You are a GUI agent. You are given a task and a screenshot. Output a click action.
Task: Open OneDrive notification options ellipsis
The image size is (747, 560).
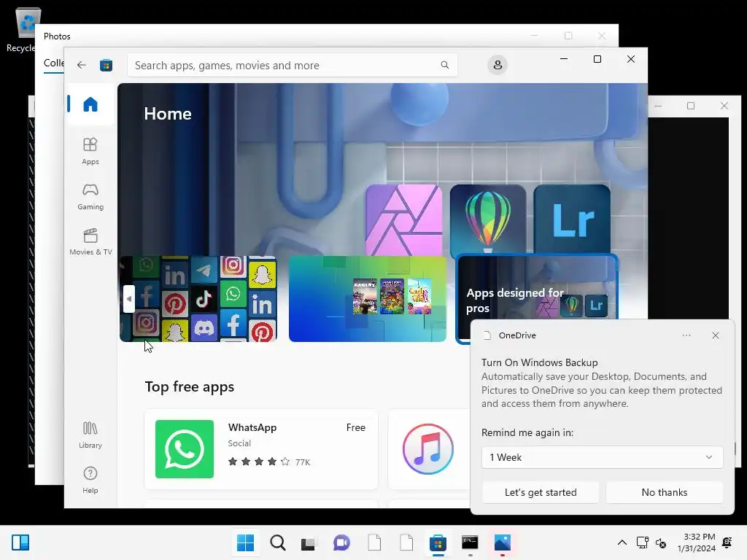tap(686, 335)
